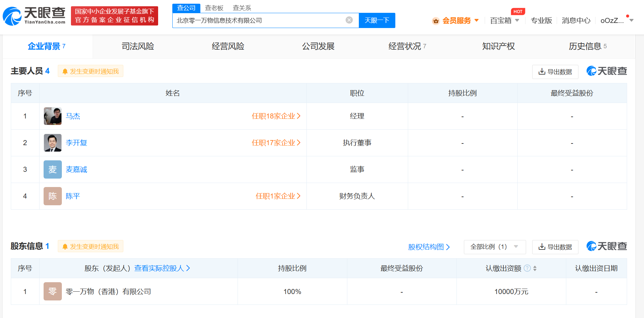The width and height of the screenshot is (644, 318).
Task: Open 查看实际控股人 link
Action: (162, 268)
